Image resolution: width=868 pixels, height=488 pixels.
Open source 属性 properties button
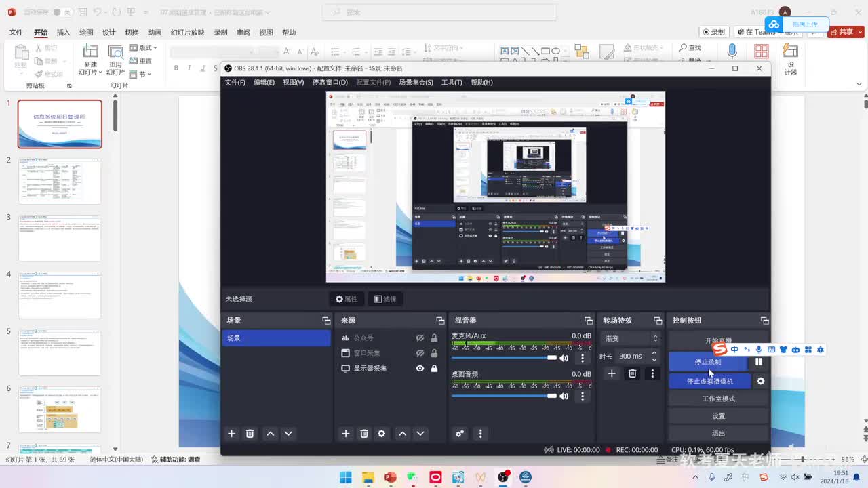(x=347, y=299)
